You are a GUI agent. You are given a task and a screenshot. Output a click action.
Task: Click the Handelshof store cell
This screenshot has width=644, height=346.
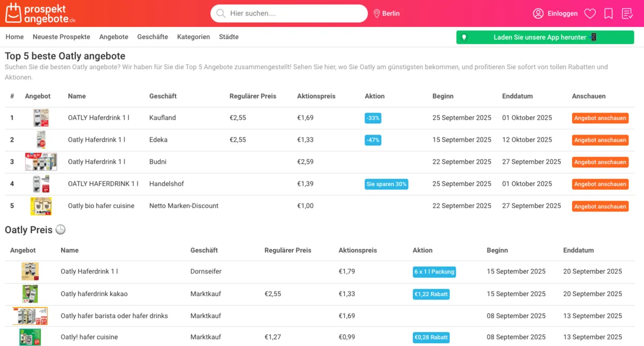click(166, 183)
